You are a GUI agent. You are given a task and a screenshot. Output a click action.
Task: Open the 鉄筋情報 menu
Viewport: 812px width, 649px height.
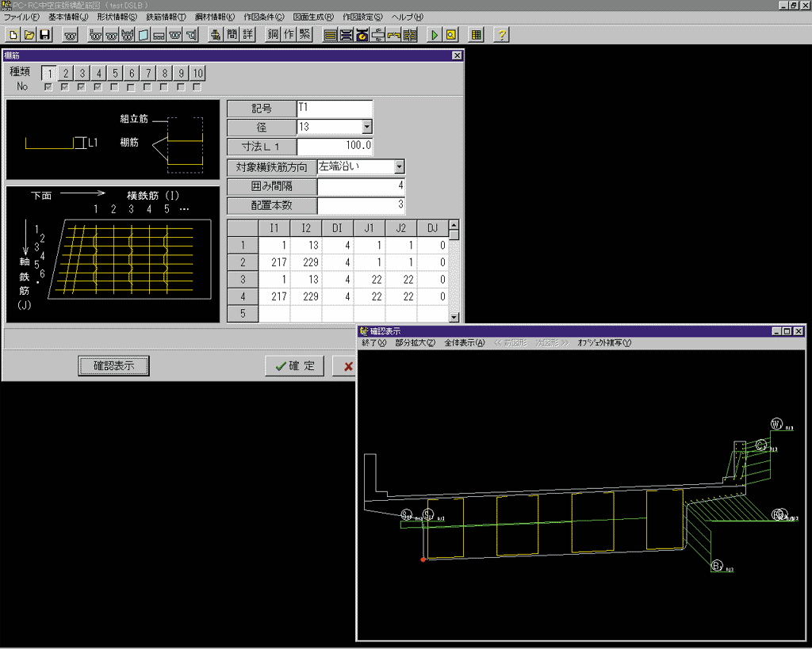(x=166, y=17)
